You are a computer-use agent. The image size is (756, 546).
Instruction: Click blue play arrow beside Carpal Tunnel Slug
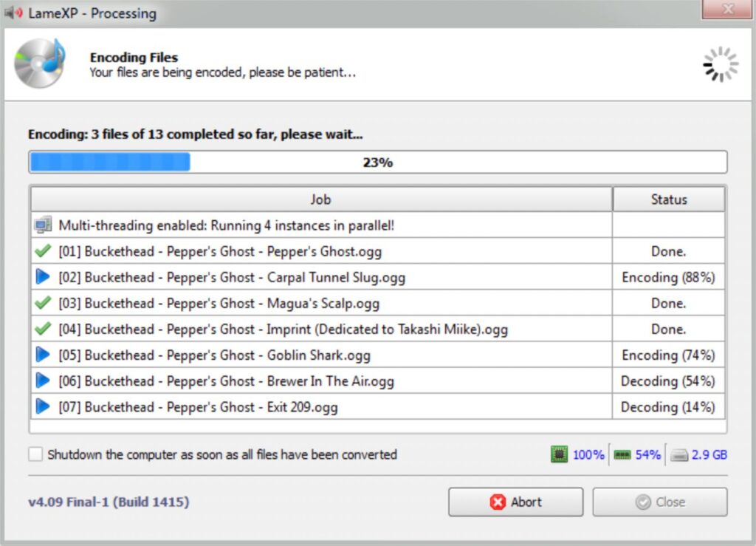43,277
